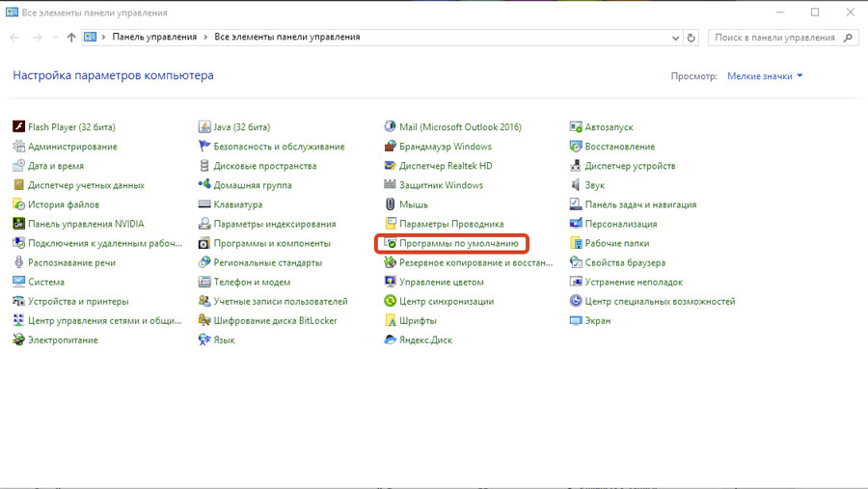The height and width of the screenshot is (489, 868).
Task: Open the Шрифты link
Action: tap(418, 320)
